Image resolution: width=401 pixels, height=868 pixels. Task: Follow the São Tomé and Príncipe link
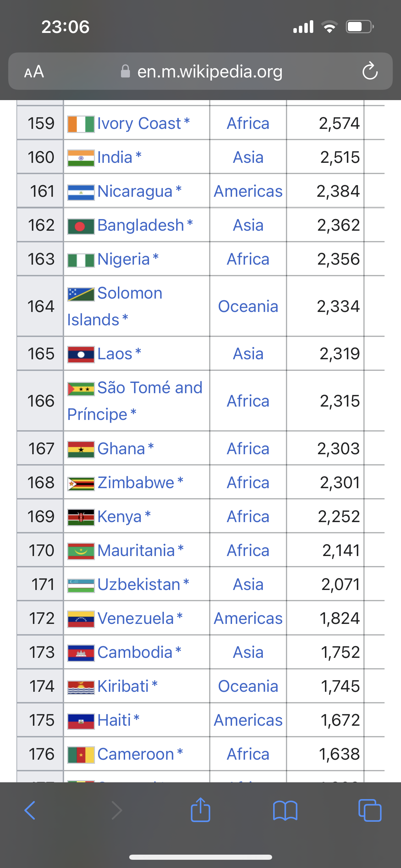tap(135, 401)
